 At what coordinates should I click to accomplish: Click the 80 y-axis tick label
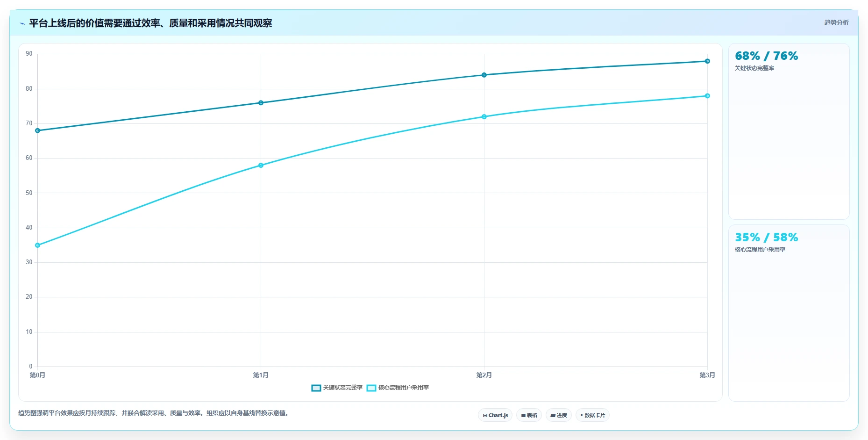pyautogui.click(x=29, y=89)
